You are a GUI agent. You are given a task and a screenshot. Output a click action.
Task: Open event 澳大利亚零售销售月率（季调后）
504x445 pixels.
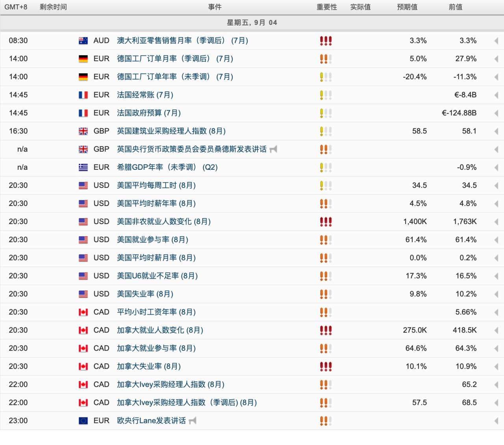pos(182,41)
